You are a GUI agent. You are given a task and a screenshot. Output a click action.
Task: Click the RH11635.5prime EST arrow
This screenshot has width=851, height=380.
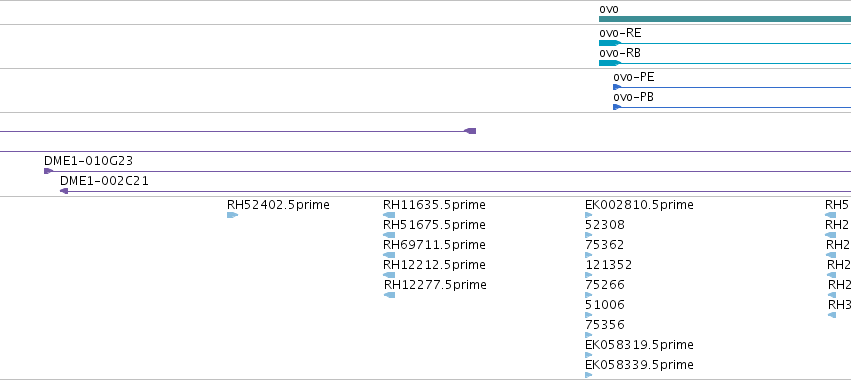coord(389,215)
